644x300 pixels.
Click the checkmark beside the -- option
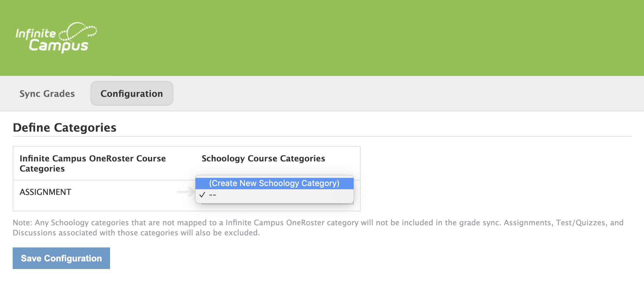pos(202,195)
